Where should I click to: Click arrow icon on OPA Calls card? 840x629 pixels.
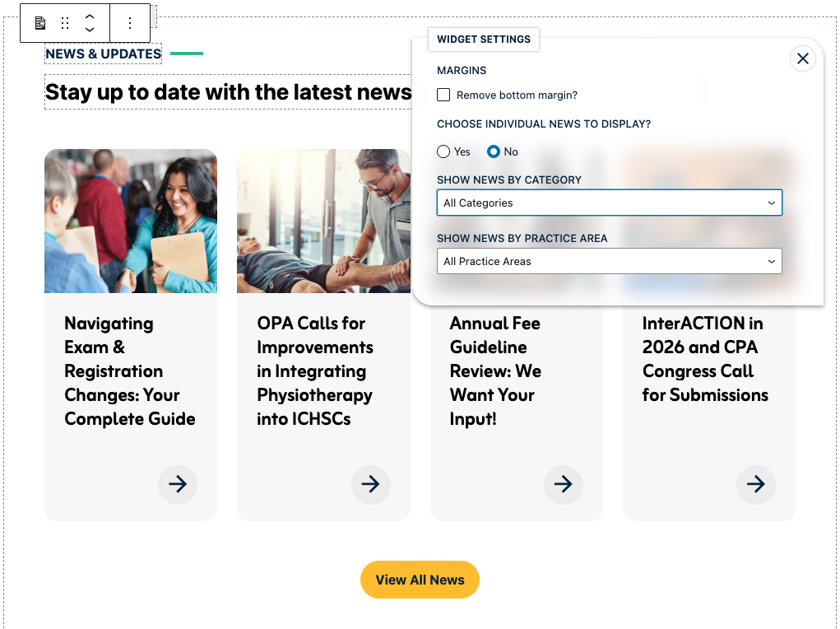[x=370, y=484]
